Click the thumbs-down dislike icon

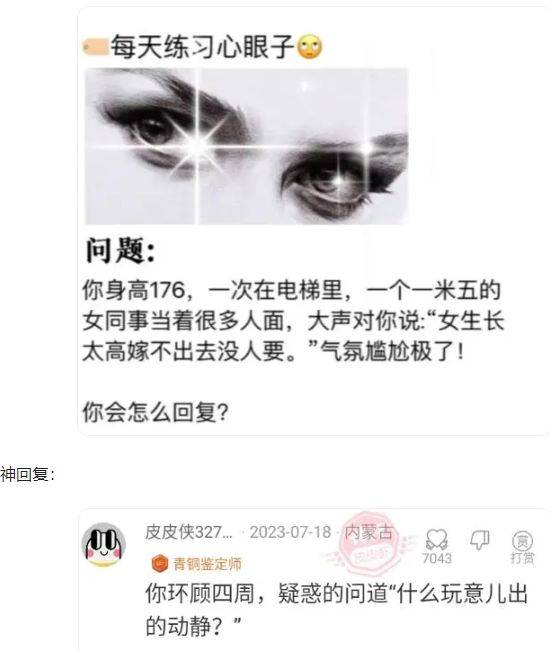(480, 540)
